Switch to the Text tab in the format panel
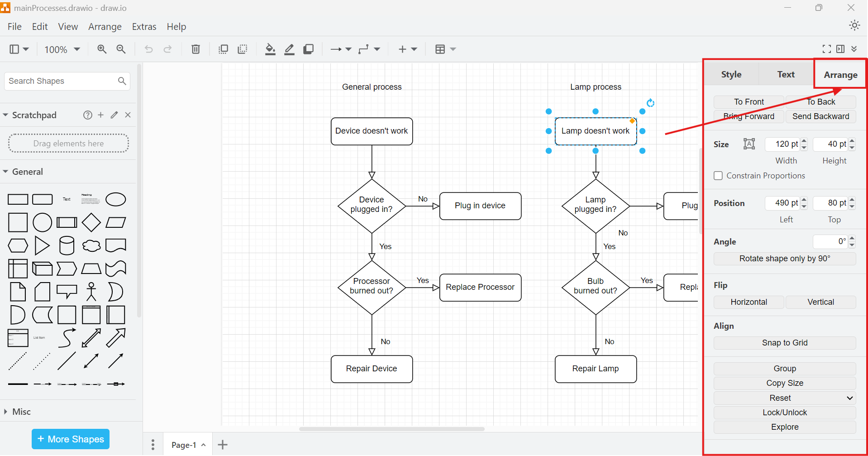The width and height of the screenshot is (868, 456). click(785, 74)
